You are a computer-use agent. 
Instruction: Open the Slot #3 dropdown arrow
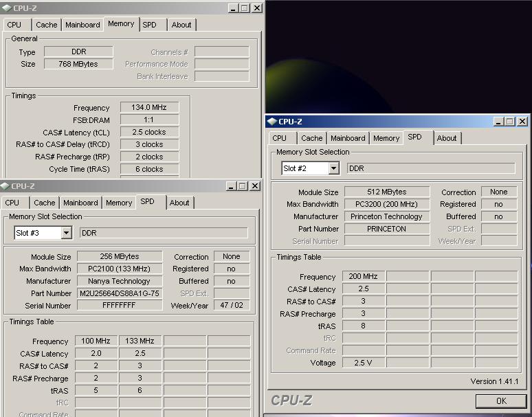click(x=66, y=233)
